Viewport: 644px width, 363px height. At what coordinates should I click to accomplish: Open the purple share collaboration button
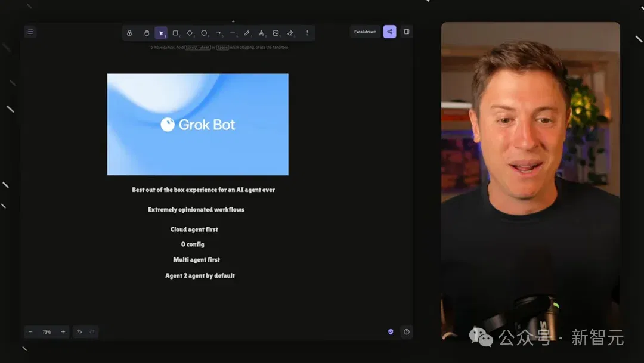(390, 32)
